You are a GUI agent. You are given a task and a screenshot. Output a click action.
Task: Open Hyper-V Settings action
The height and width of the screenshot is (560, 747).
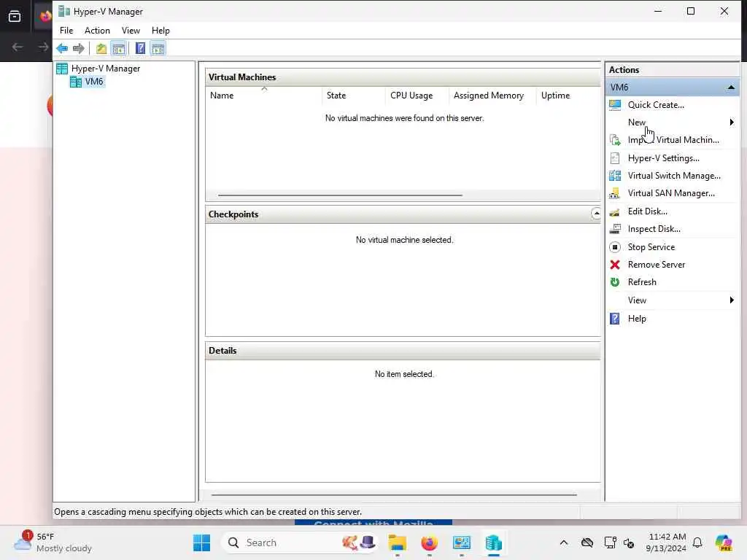coord(663,158)
